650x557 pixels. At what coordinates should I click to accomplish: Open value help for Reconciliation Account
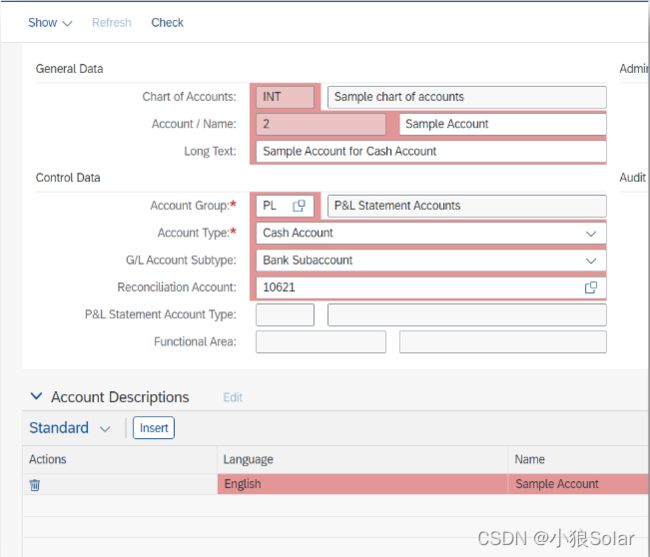pos(591,287)
